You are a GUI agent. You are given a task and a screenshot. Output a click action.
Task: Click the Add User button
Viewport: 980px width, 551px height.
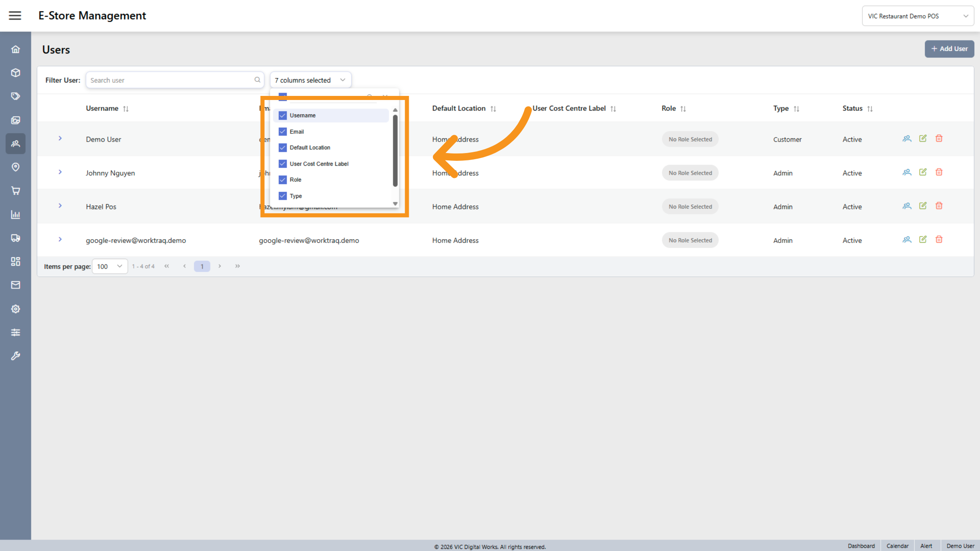click(949, 49)
